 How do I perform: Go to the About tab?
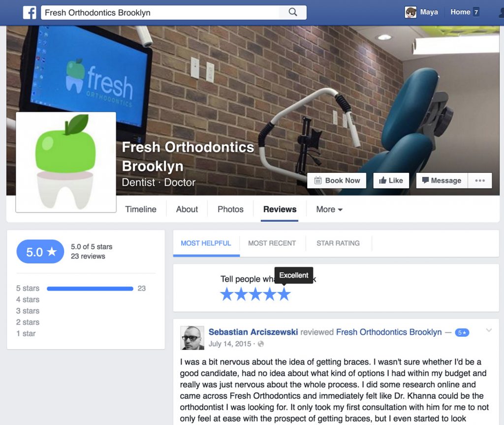pos(187,209)
